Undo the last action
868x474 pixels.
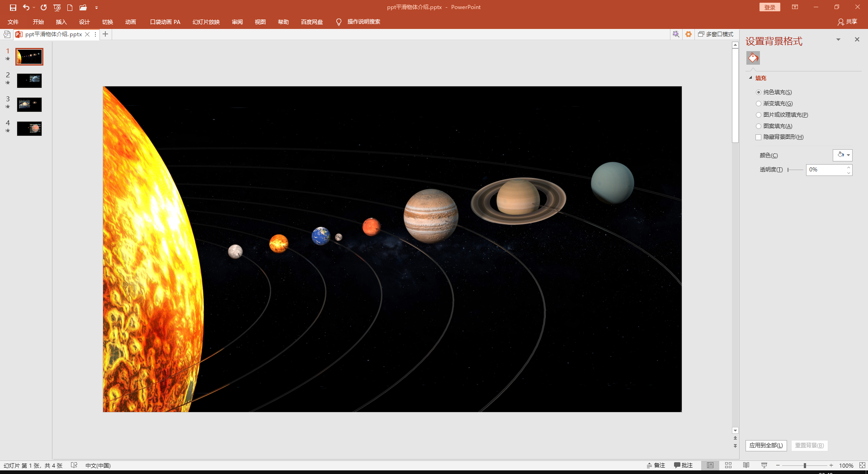[x=26, y=7]
